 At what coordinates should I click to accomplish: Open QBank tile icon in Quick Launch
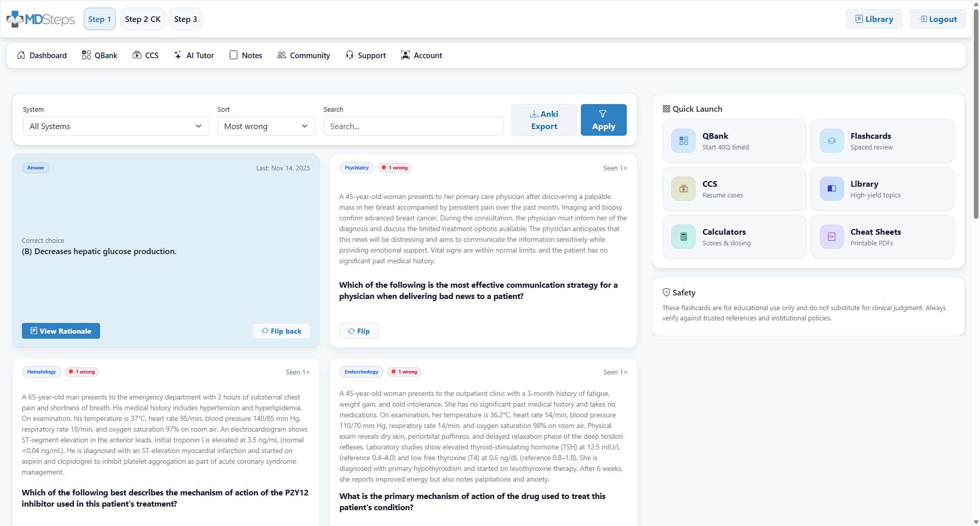tap(683, 141)
